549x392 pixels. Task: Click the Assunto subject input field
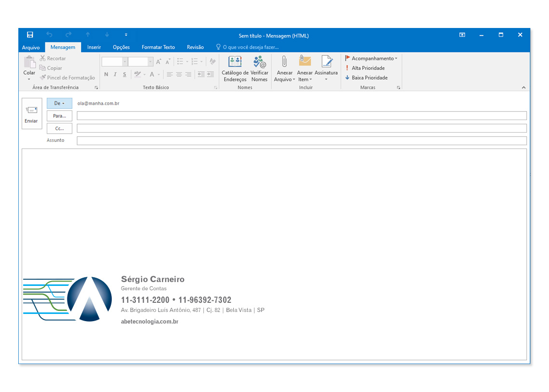[x=301, y=141]
